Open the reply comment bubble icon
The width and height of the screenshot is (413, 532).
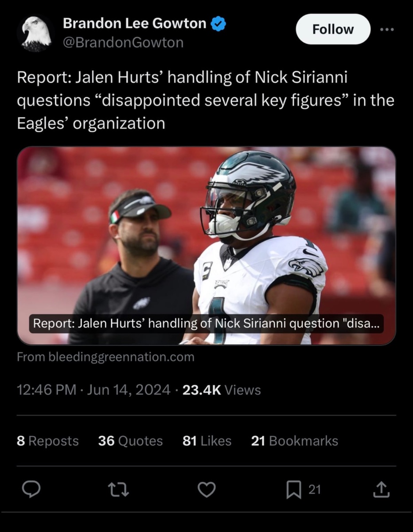31,489
